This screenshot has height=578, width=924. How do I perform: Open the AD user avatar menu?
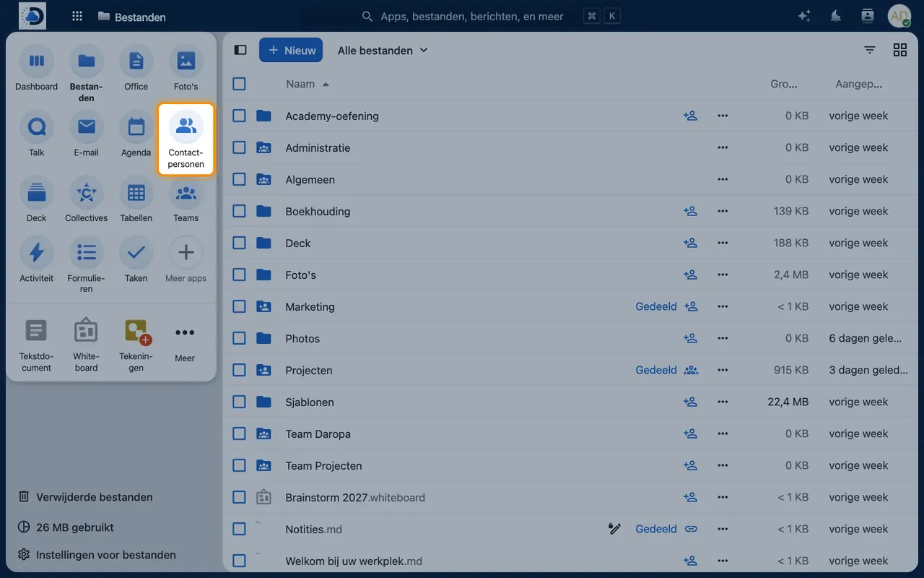pos(899,16)
